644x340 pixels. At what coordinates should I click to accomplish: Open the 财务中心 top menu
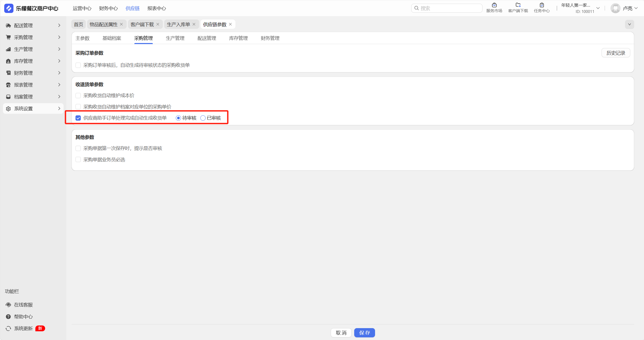[108, 8]
